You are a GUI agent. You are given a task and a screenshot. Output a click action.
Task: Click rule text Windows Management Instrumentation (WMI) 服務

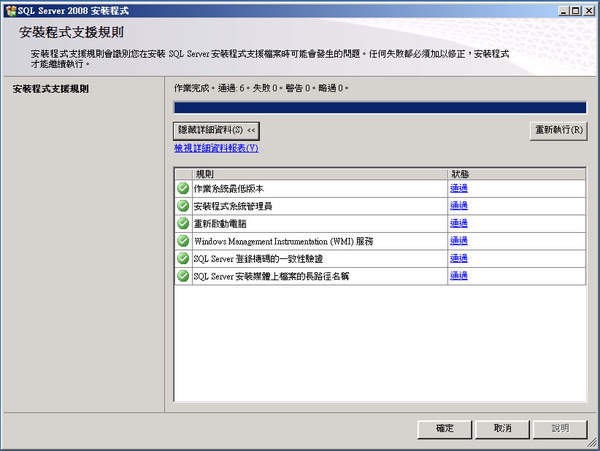pos(284,241)
